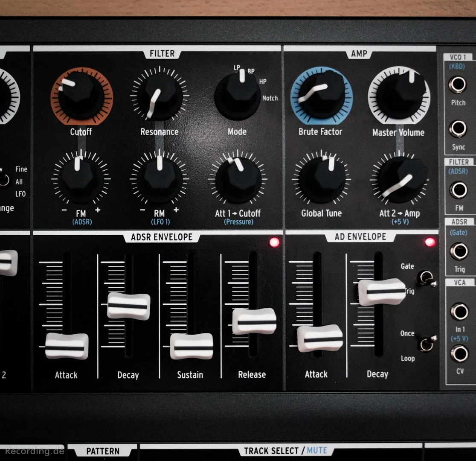Click the Notch mode label
Screen dimensions: 476x461
(270, 98)
